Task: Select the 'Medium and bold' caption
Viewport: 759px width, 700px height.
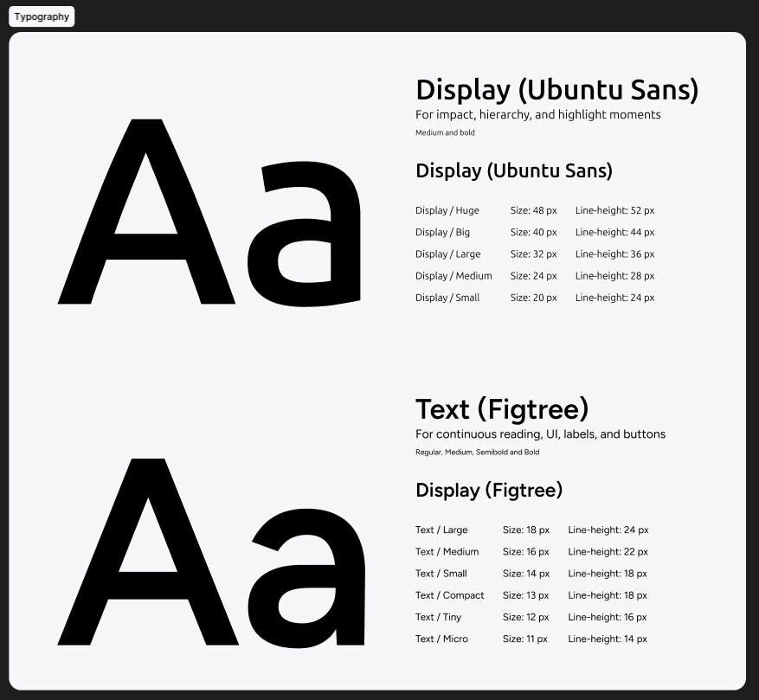Action: (445, 132)
